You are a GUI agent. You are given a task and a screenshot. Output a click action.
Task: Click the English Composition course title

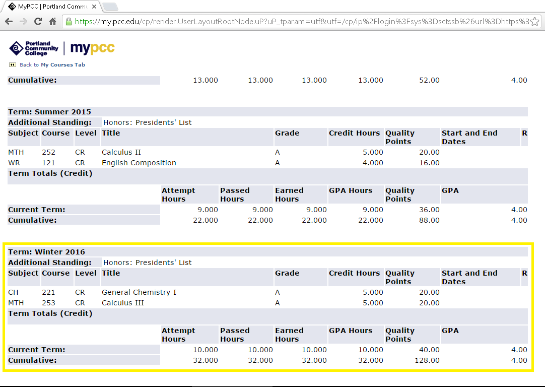[x=139, y=163]
